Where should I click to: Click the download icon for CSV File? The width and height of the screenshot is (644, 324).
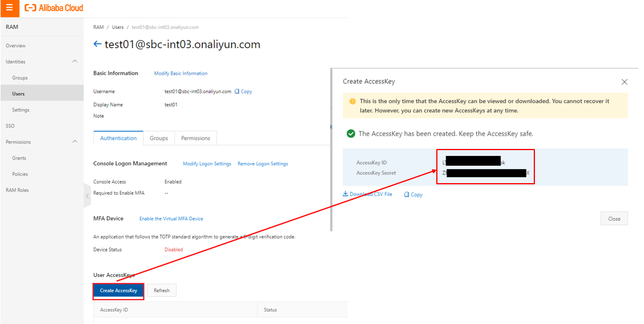pos(345,194)
